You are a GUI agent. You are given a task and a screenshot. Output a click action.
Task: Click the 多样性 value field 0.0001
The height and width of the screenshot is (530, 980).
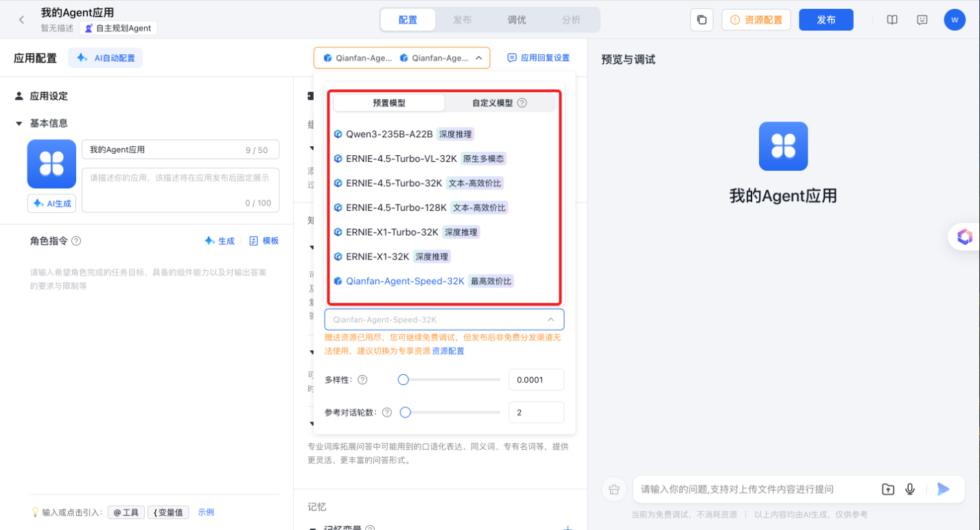(x=536, y=380)
